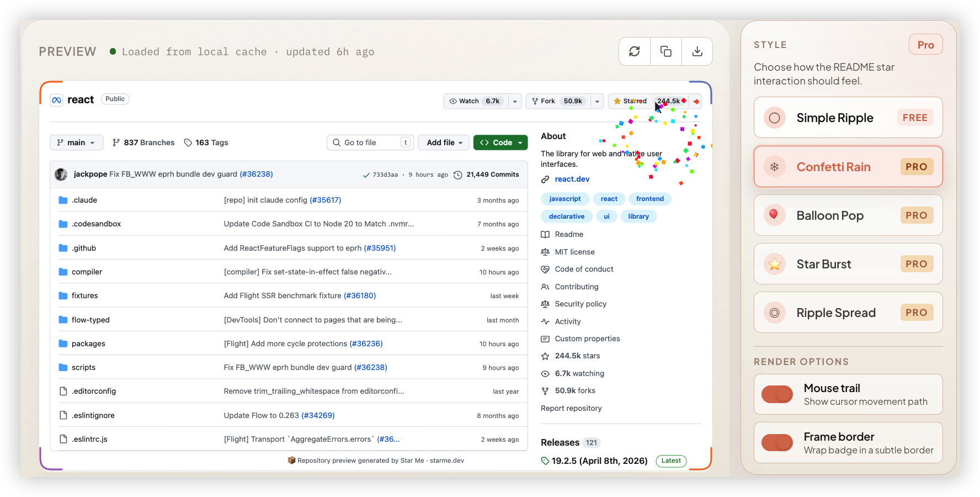The width and height of the screenshot is (980, 497).
Task: Click the refresh preview icon
Action: (635, 51)
